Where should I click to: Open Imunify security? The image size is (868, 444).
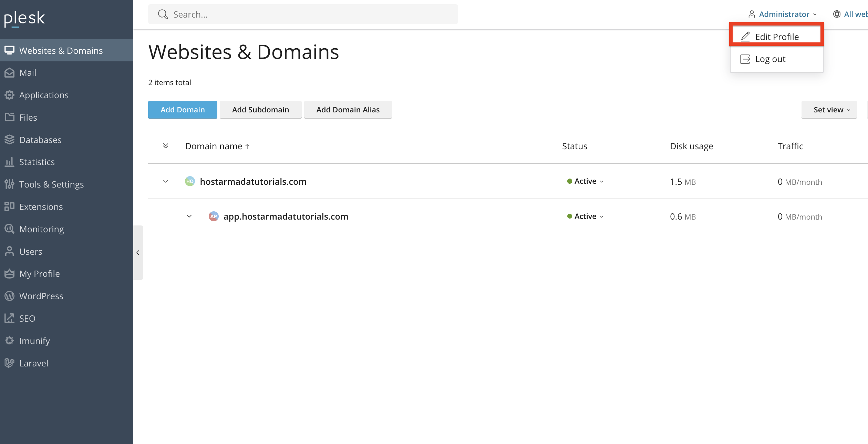[x=66, y=341]
